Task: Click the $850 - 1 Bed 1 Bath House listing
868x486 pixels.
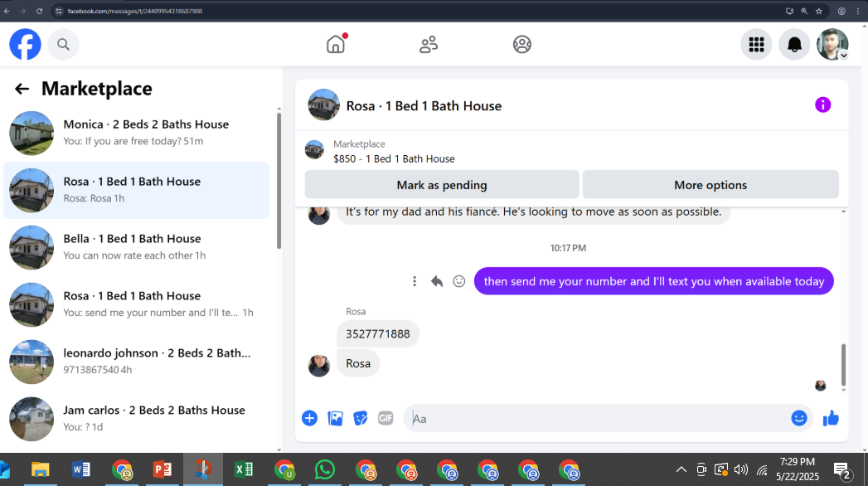Action: (394, 159)
